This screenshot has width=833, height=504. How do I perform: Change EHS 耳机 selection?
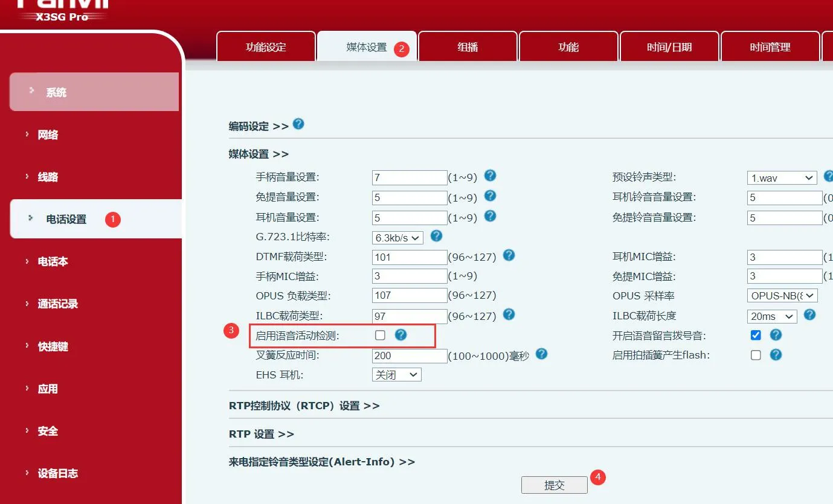coord(396,374)
